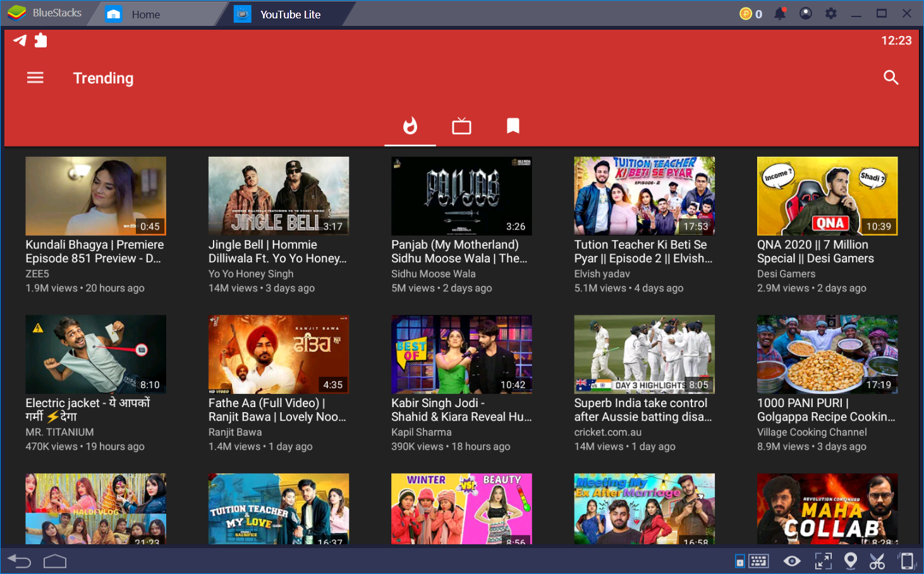Play the Fathe Aa video thumbnail
The width and height of the screenshot is (924, 574).
[279, 354]
